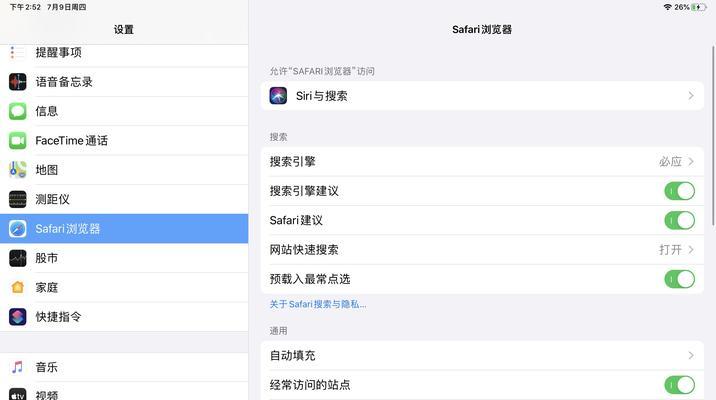Toggle the Safari建议 switch
Image resolution: width=716 pixels, height=400 pixels.
(x=679, y=220)
